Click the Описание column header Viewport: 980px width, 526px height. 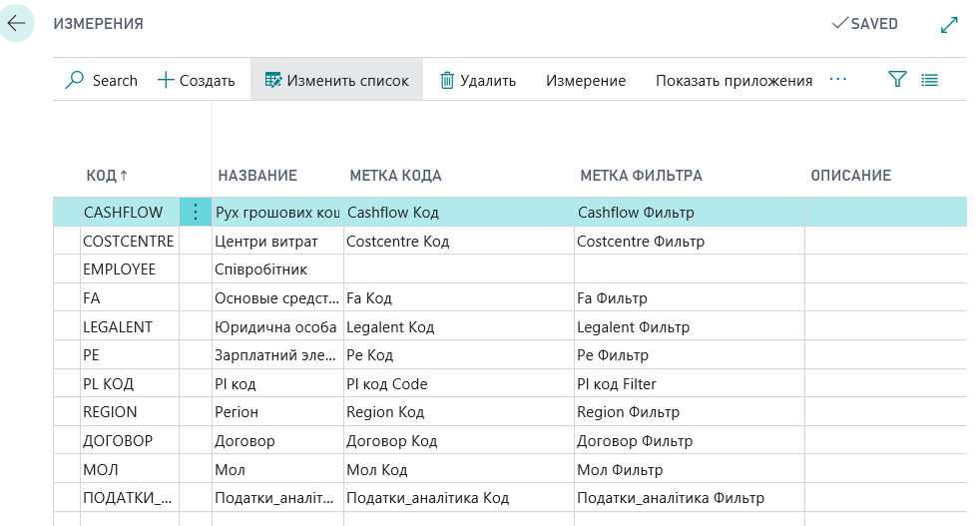click(x=850, y=176)
